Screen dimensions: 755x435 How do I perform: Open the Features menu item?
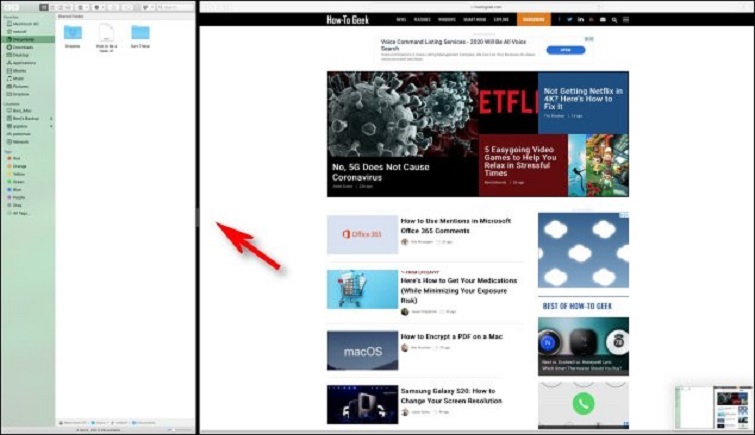[421, 19]
